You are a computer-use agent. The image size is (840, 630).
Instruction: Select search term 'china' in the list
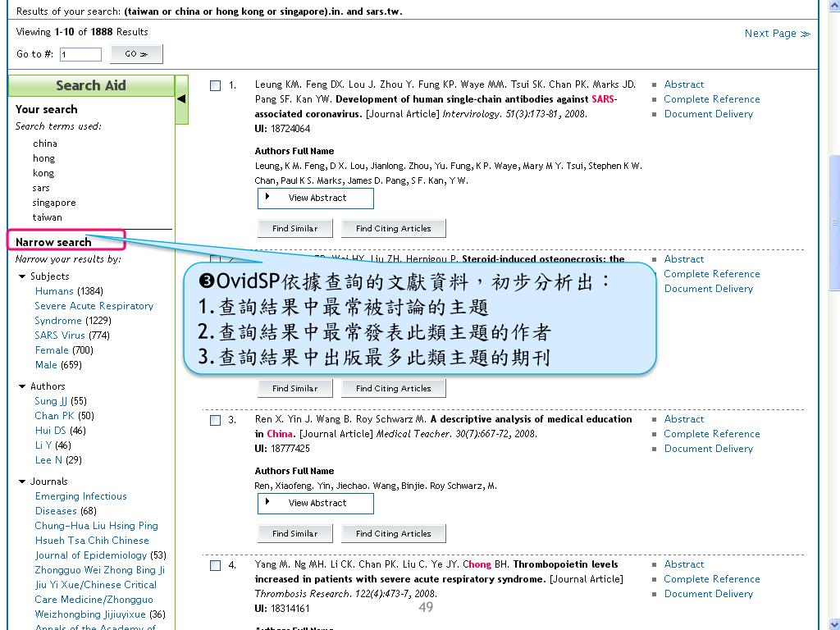pyautogui.click(x=45, y=144)
